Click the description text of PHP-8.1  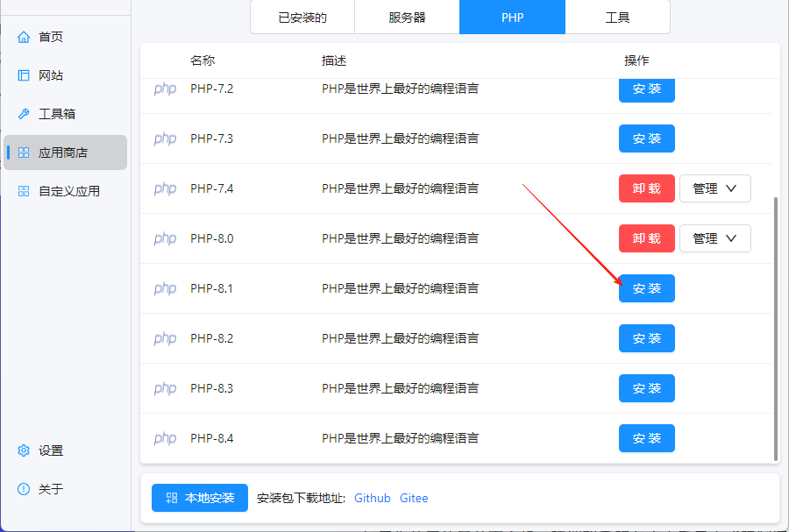400,288
